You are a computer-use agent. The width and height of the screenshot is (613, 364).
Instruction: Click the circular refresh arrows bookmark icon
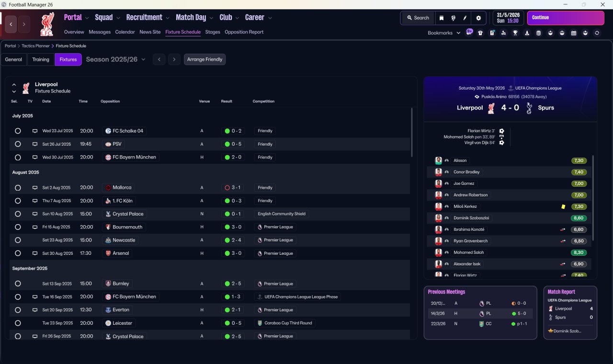coord(597,33)
